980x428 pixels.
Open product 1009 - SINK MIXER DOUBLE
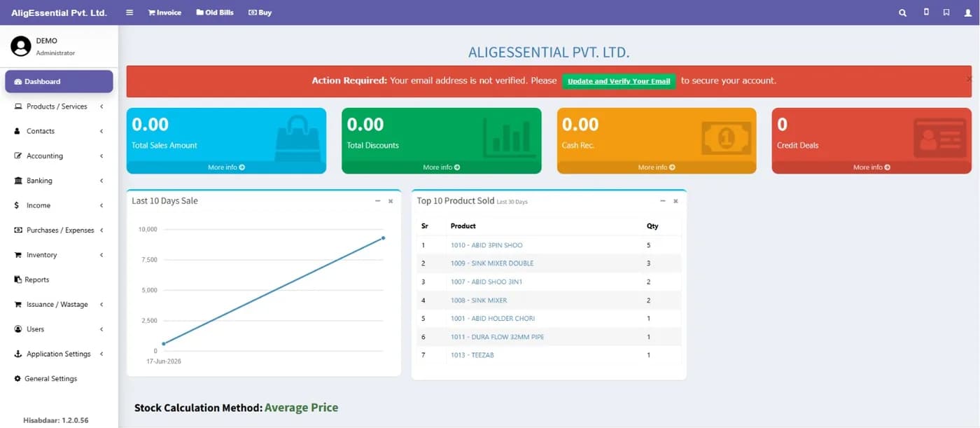(492, 263)
